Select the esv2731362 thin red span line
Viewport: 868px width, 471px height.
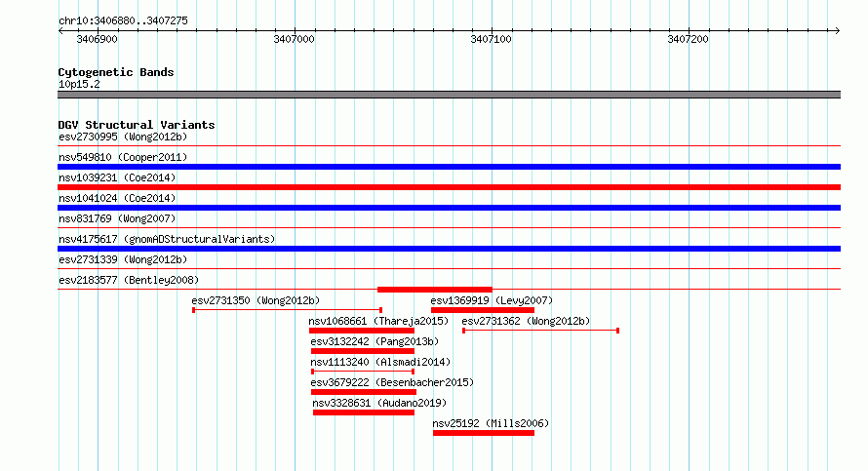coord(541,331)
